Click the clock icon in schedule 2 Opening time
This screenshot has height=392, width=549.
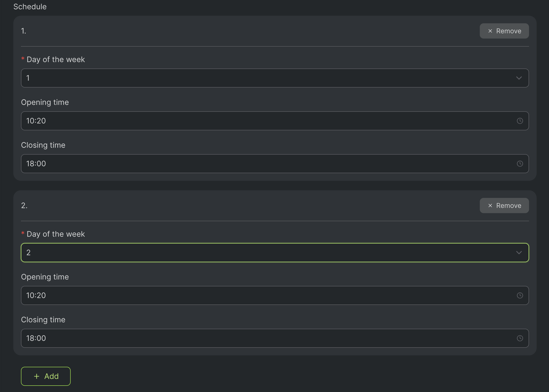coord(520,295)
